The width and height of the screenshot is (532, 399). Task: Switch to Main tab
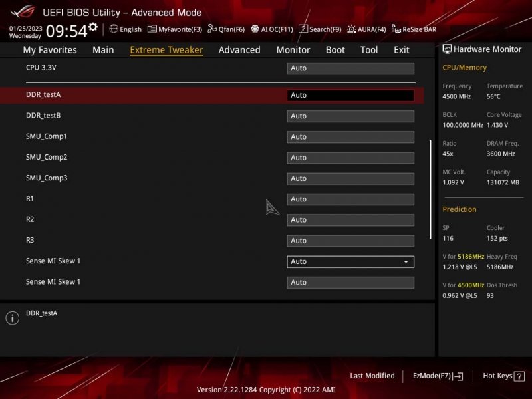coord(103,50)
